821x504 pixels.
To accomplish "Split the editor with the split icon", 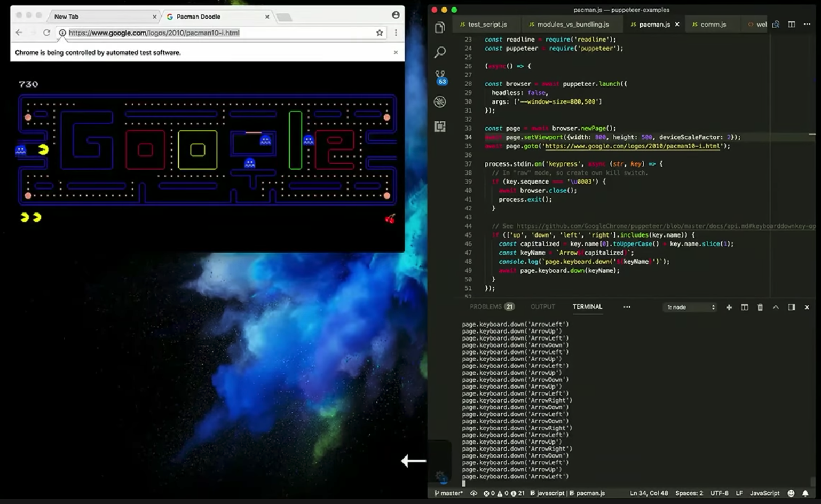I will [792, 25].
